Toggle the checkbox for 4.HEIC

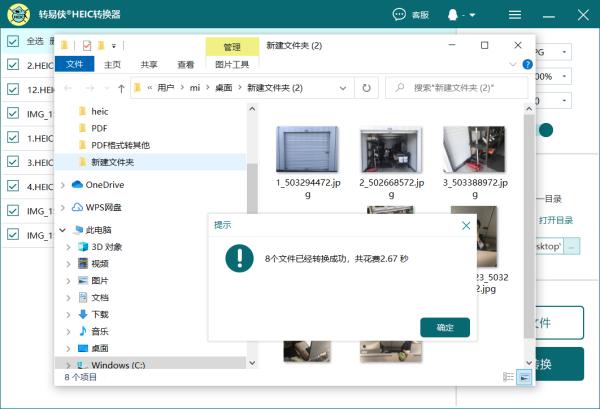pos(13,186)
